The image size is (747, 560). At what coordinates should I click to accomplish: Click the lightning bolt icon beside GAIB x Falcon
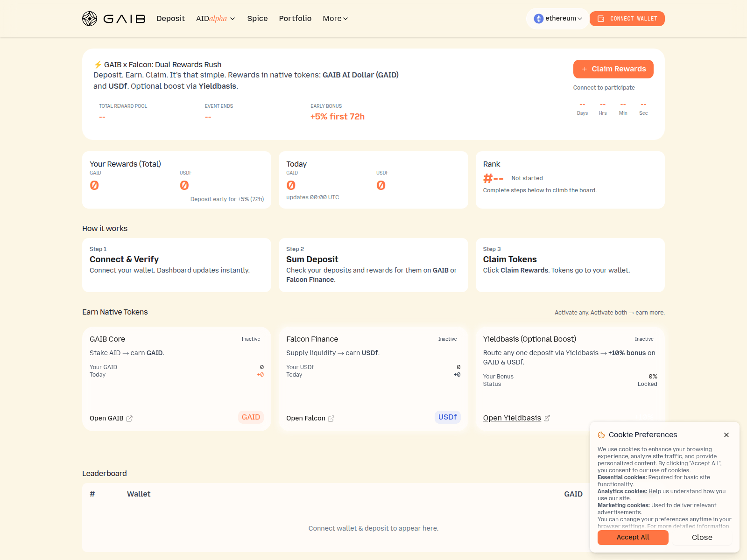point(98,64)
